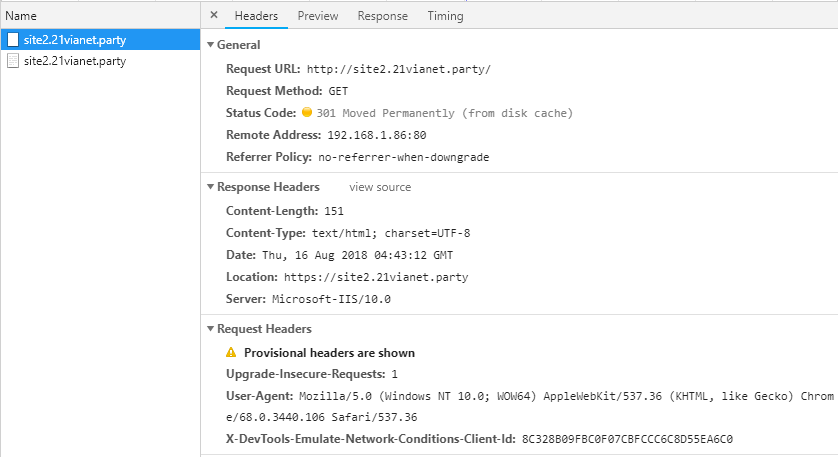838x457 pixels.
Task: Switch to the Preview tab
Action: point(317,16)
